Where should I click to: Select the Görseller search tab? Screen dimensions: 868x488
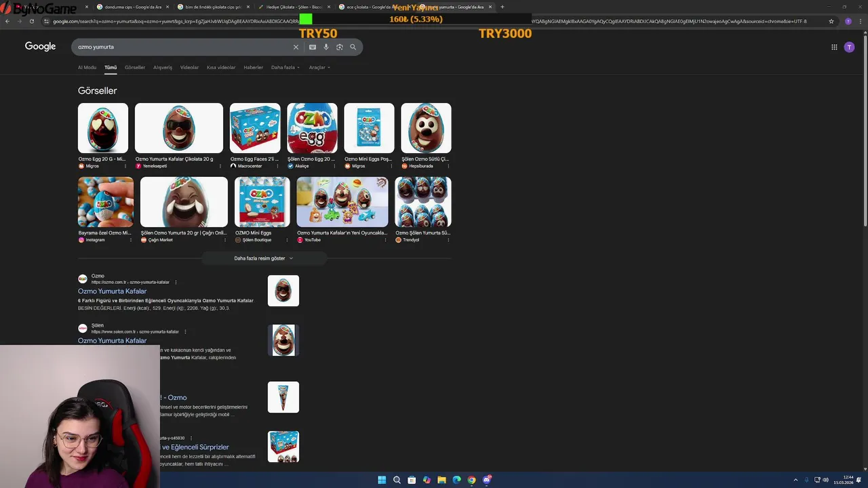point(135,67)
